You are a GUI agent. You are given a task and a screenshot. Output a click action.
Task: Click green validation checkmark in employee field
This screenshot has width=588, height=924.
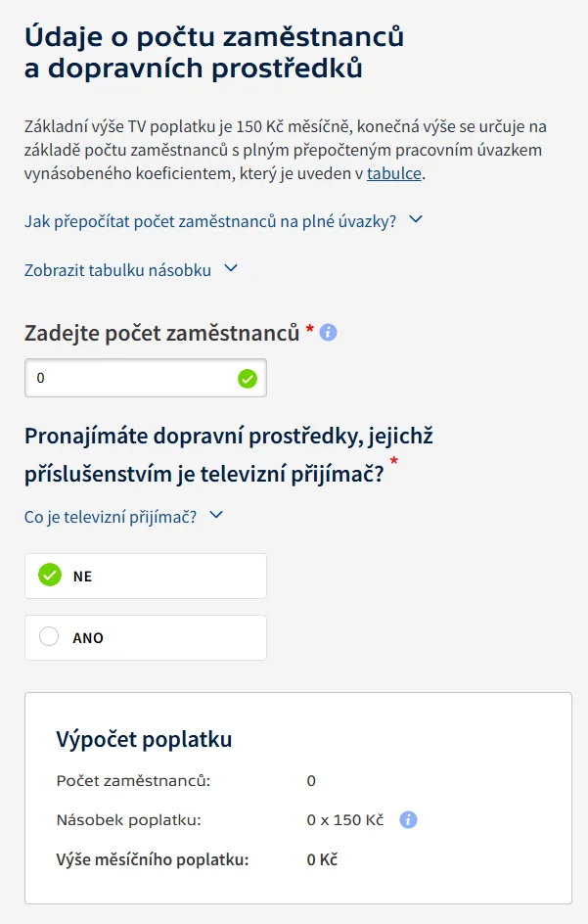[248, 379]
